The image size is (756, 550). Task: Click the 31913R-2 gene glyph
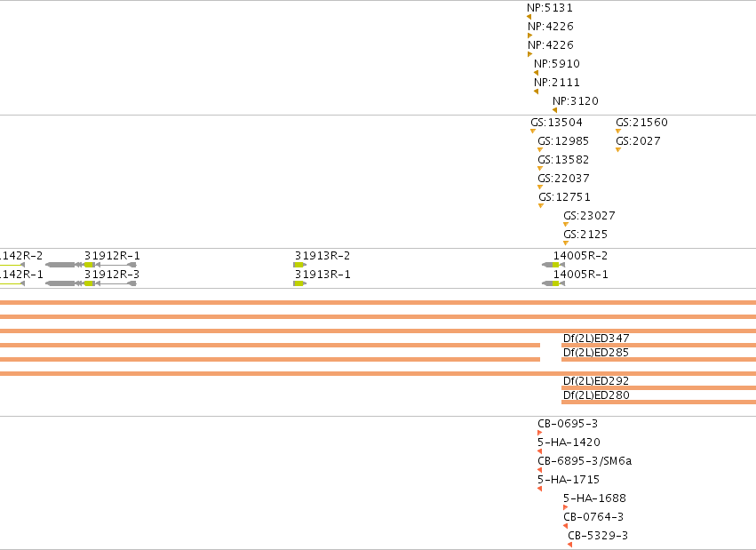click(x=299, y=265)
